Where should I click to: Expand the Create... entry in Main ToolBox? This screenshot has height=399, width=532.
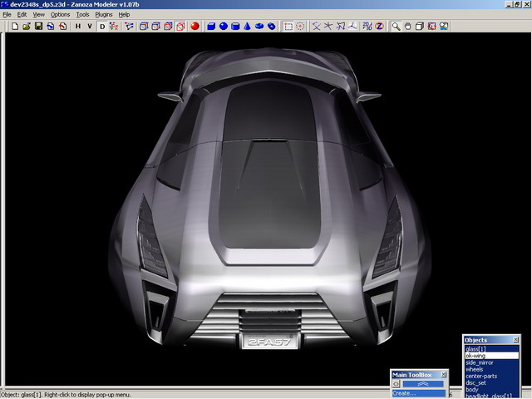[404, 393]
